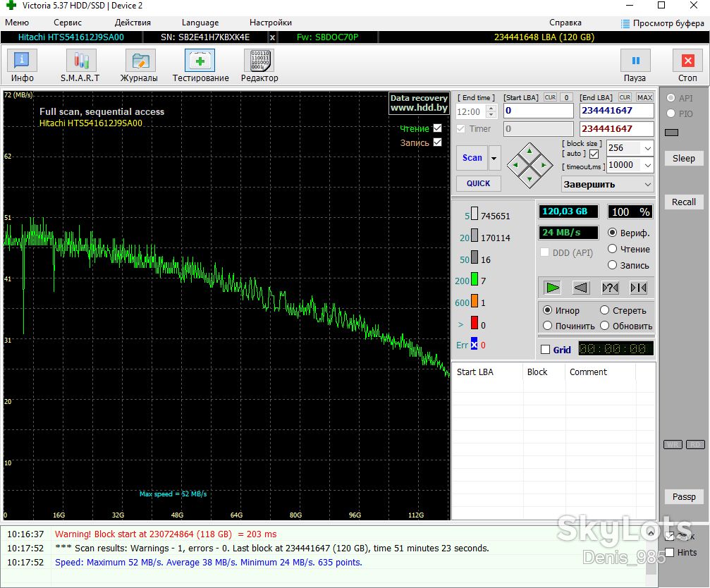The image size is (710, 588).
Task: Enable the Hints checkbox
Action: [669, 552]
